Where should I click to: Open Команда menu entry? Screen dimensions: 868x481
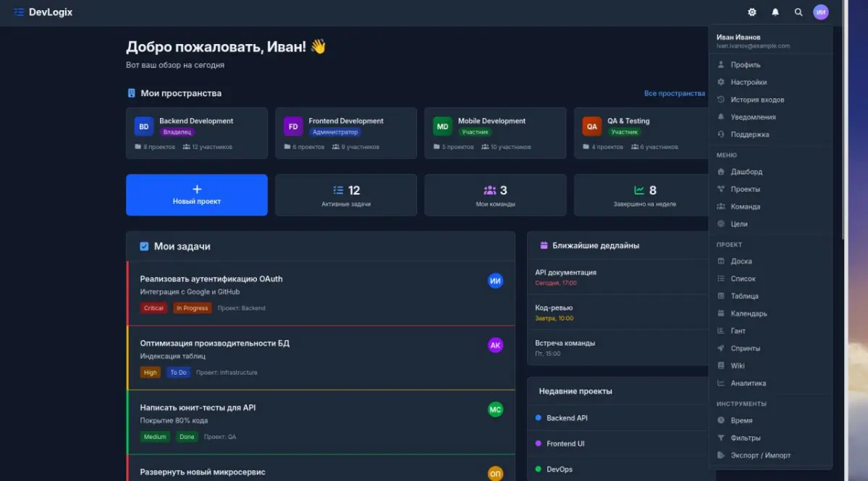(x=770, y=207)
